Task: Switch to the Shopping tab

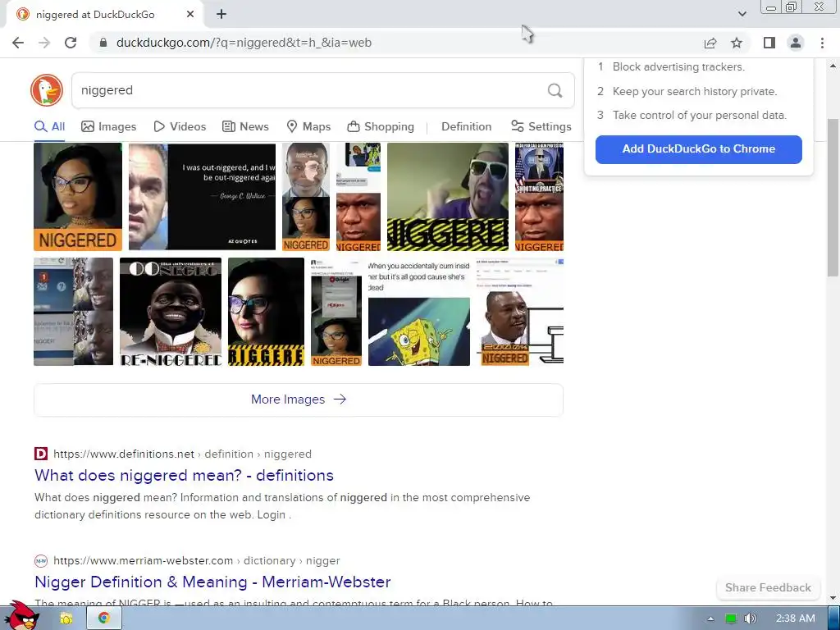Action: point(381,127)
